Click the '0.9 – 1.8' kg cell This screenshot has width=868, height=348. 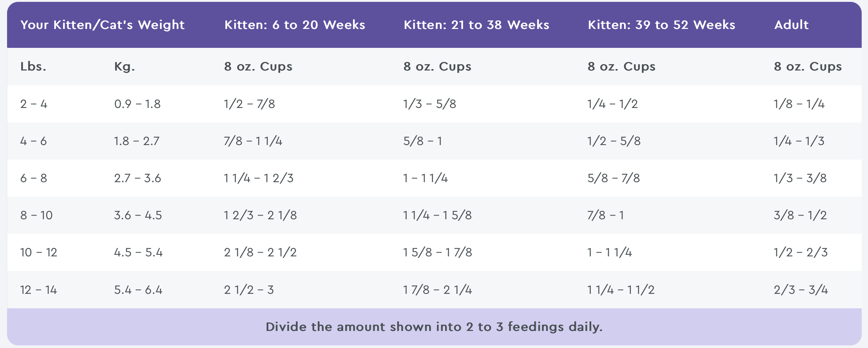[x=137, y=104]
